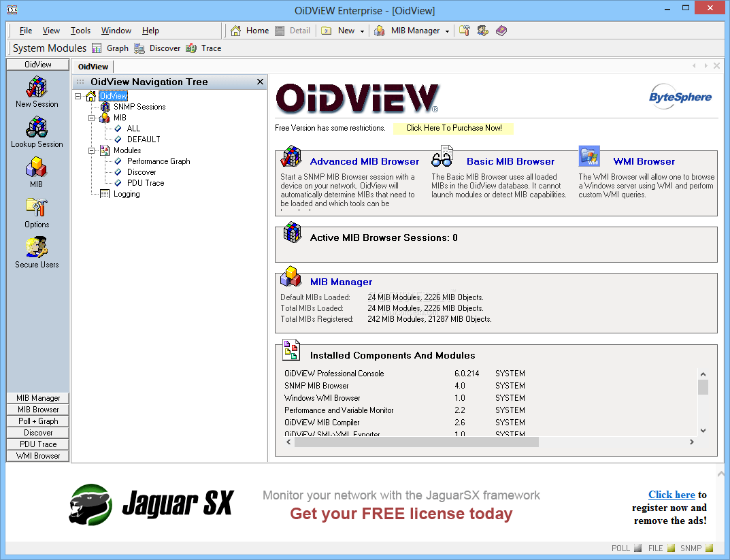Click the Home toolbar button
The width and height of the screenshot is (730, 560).
coord(248,31)
